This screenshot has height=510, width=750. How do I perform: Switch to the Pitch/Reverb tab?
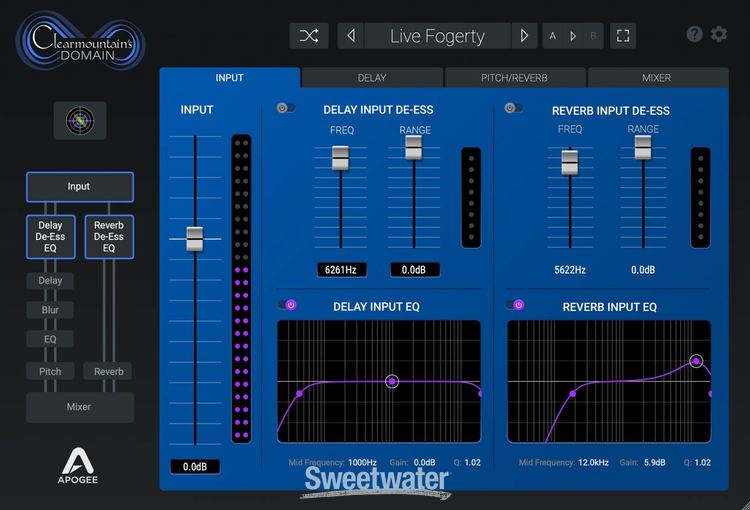[515, 77]
